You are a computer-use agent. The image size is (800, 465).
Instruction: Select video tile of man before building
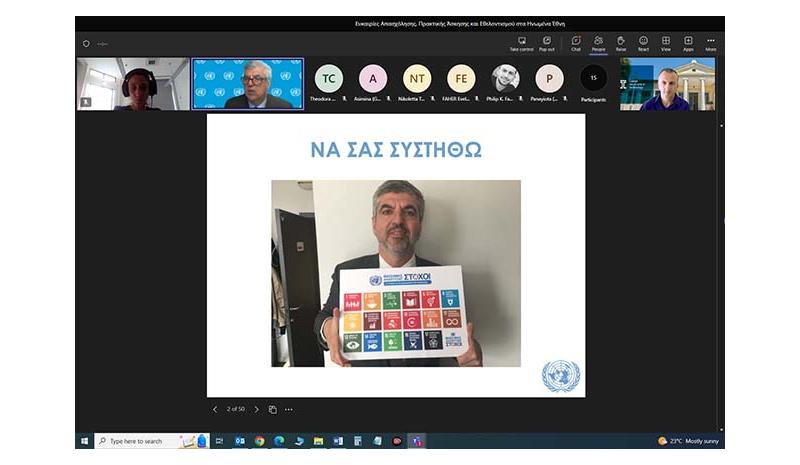coord(667,84)
